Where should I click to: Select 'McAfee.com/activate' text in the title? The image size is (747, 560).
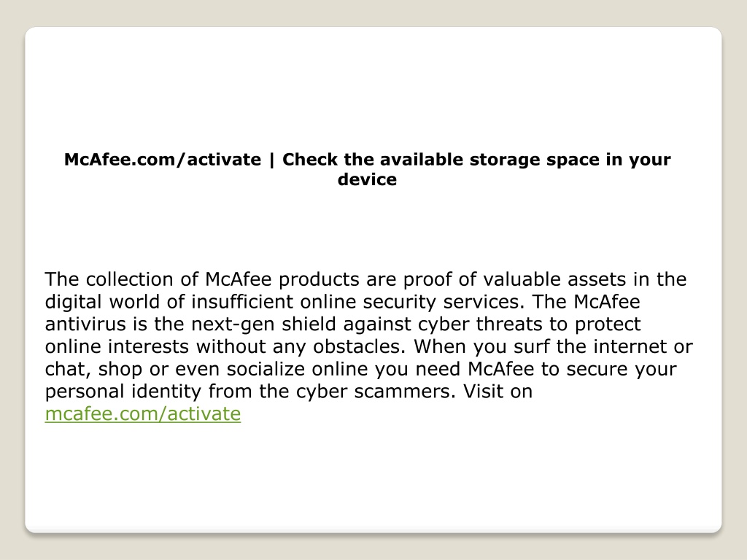[163, 160]
